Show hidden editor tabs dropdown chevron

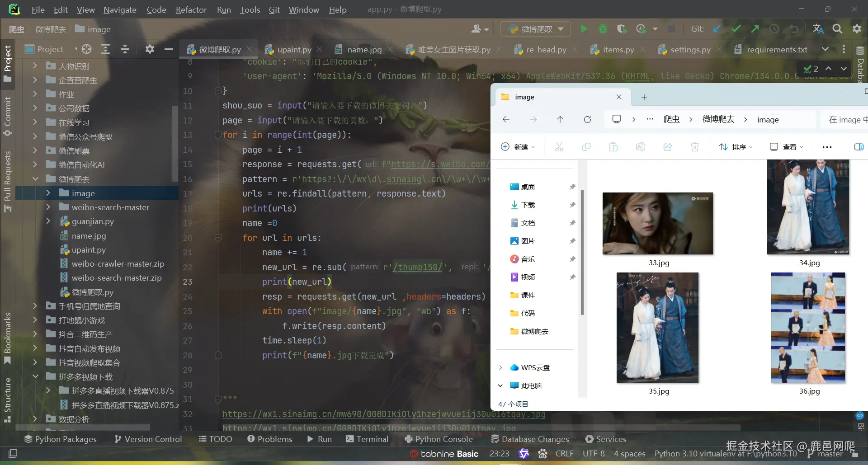point(825,49)
